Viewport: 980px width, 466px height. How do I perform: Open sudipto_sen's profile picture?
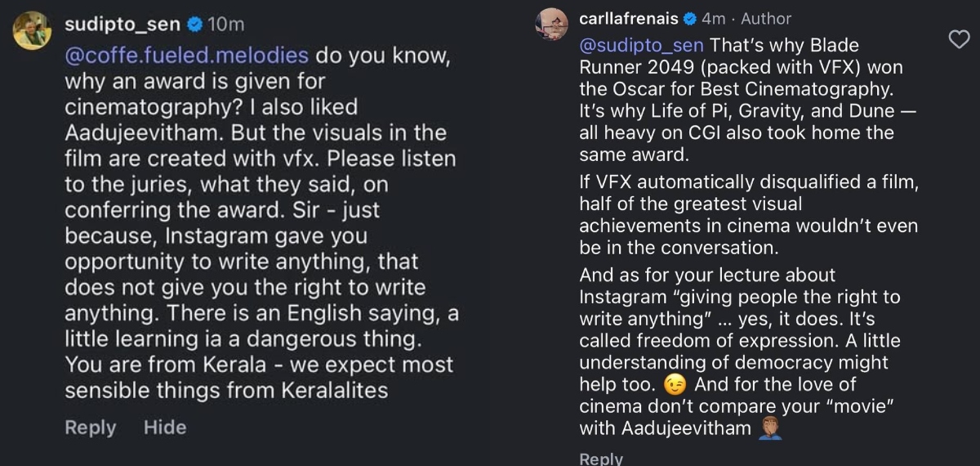(x=33, y=30)
